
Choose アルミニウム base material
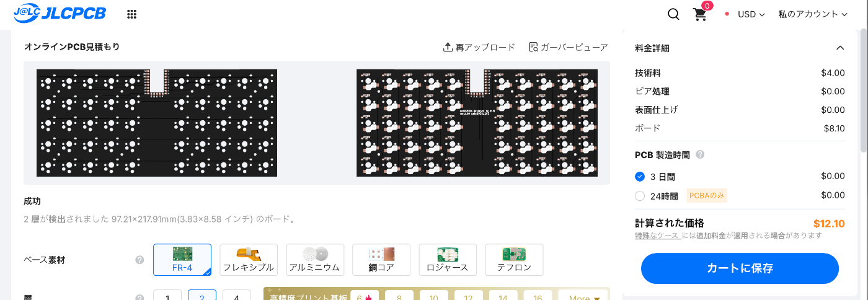pyautogui.click(x=315, y=260)
